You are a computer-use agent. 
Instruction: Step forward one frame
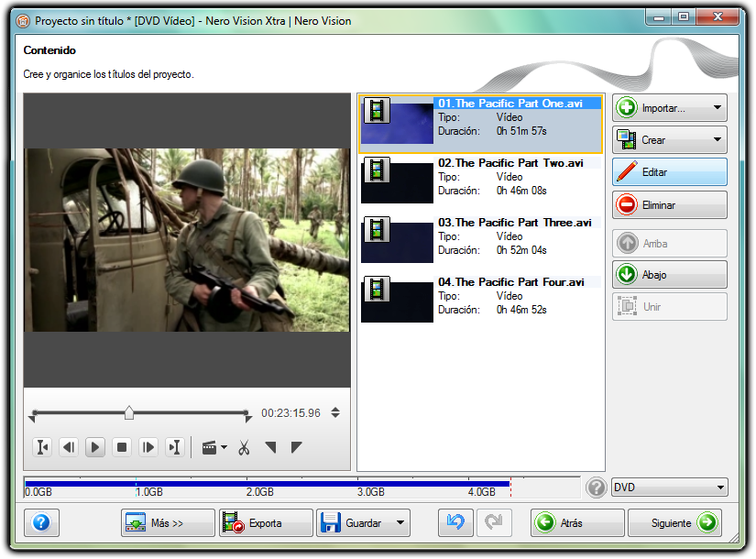(x=148, y=447)
